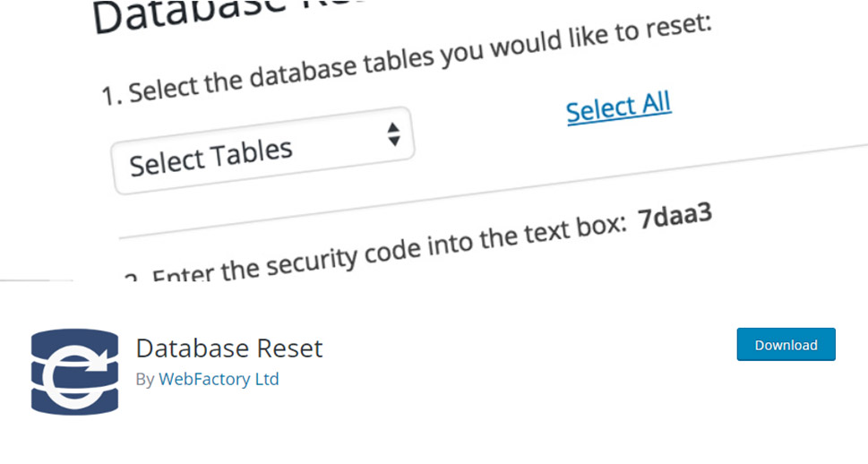
Task: Click the Database Reset plugin icon
Action: (x=74, y=372)
